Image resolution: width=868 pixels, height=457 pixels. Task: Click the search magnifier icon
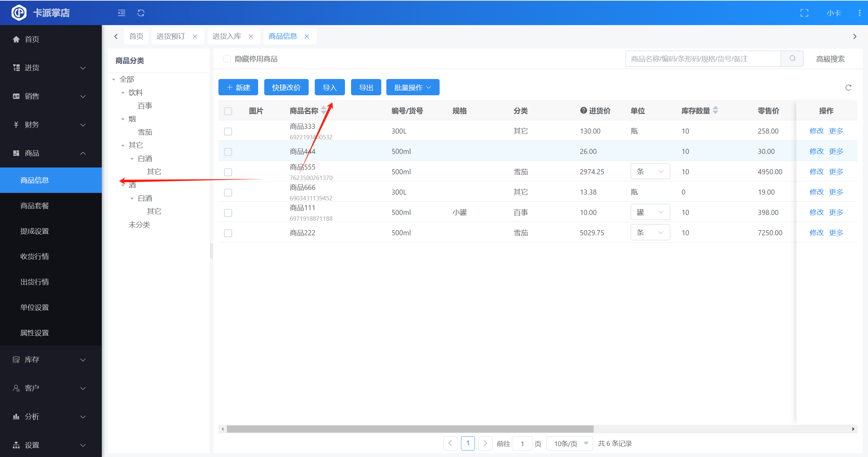(792, 59)
